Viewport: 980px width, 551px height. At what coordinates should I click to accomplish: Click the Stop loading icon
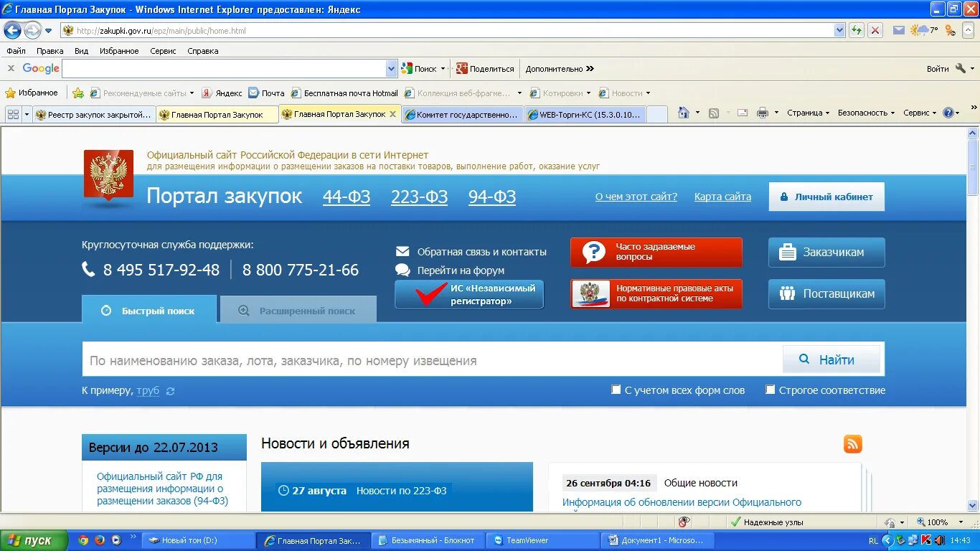(x=875, y=30)
